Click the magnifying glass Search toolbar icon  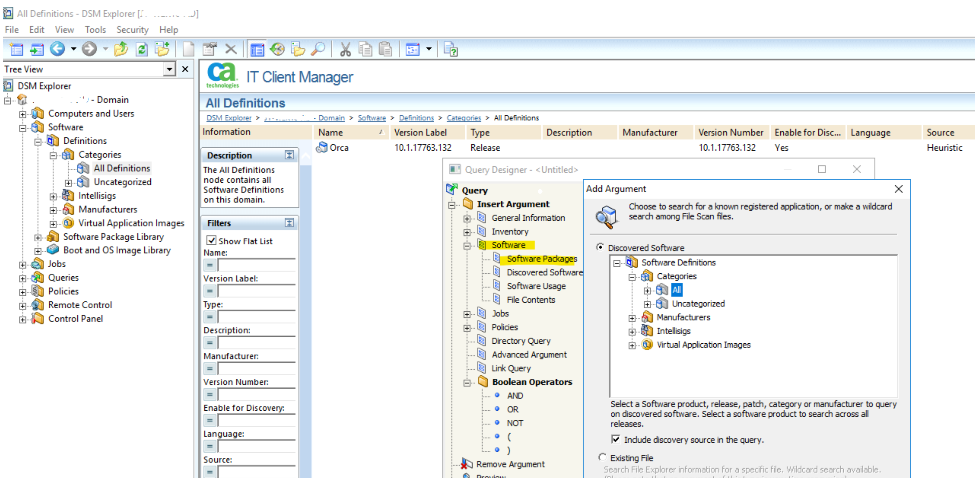(x=318, y=49)
